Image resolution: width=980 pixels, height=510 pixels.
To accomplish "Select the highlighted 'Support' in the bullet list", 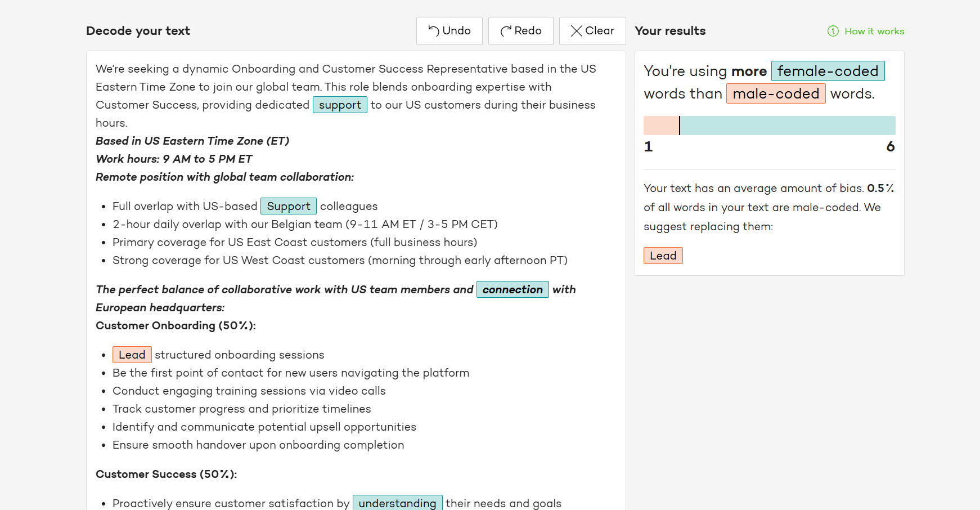I will pyautogui.click(x=289, y=206).
